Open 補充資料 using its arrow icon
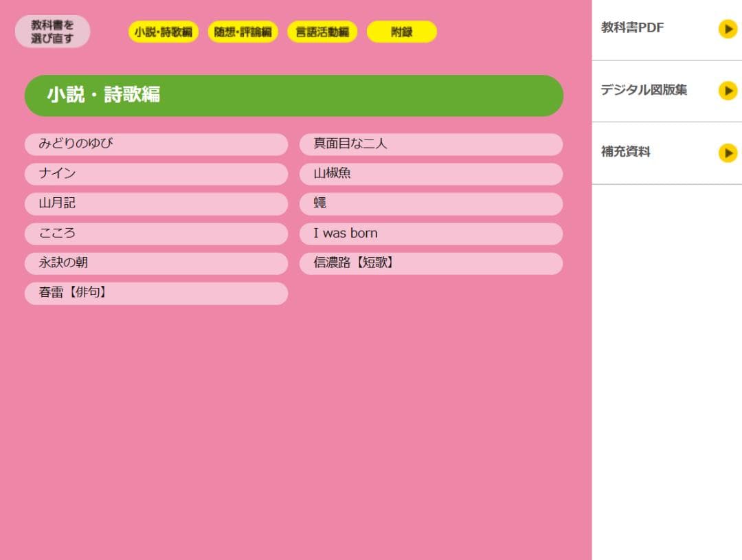 [727, 153]
